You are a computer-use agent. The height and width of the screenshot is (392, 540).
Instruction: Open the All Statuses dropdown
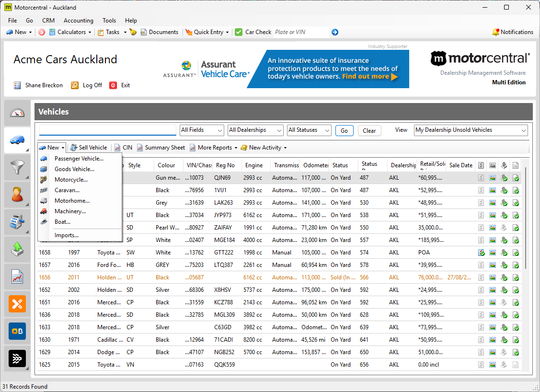(x=309, y=130)
